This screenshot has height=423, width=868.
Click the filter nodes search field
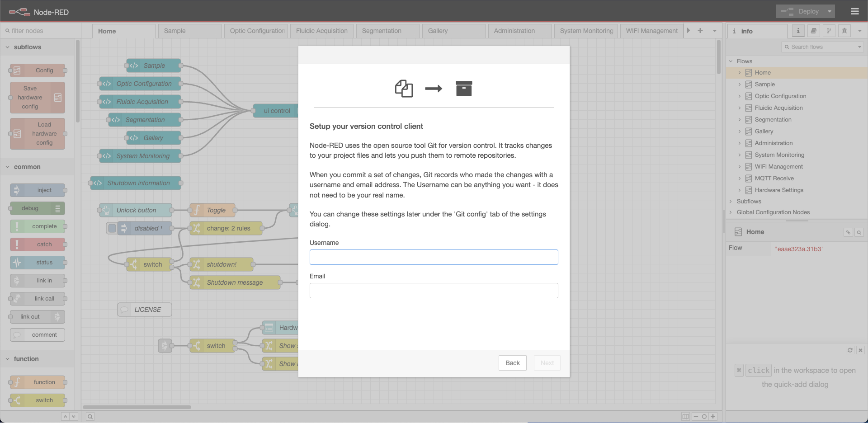coord(41,31)
